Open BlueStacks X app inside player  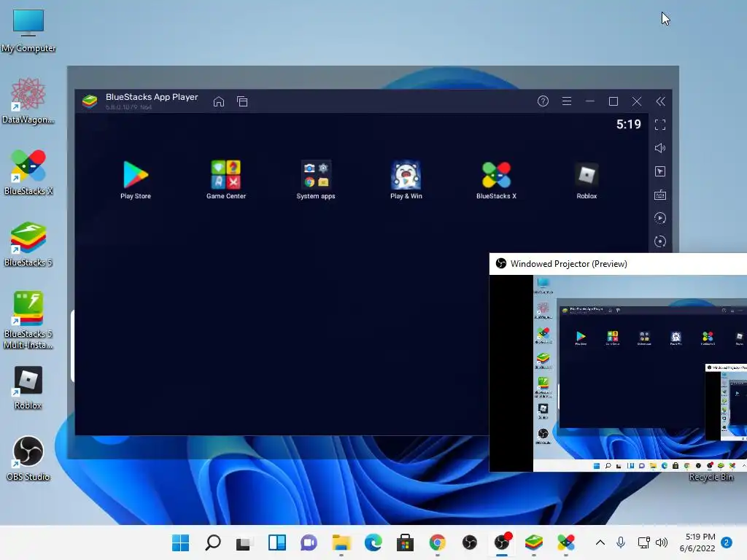(x=496, y=180)
